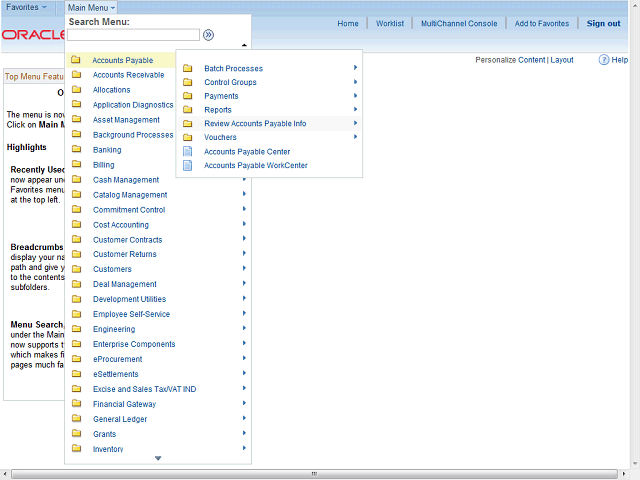Click the Batch Processes folder icon
Image resolution: width=640 pixels, height=480 pixels.
pyautogui.click(x=187, y=69)
